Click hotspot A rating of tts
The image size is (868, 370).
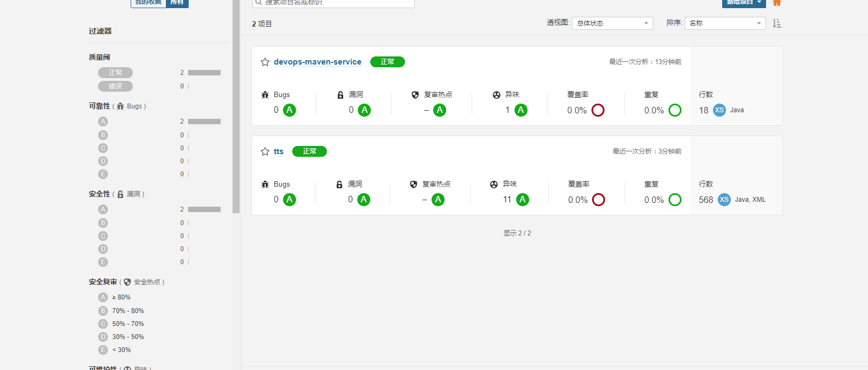pos(438,200)
